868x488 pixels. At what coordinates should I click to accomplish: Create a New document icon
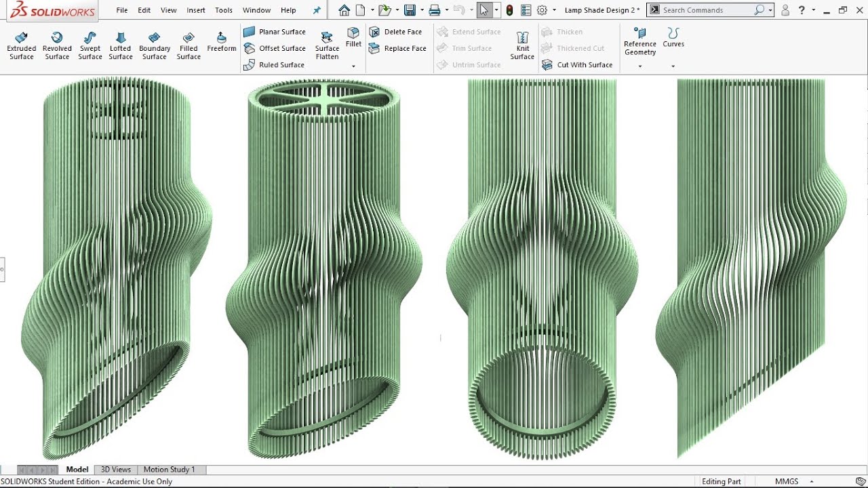tap(361, 10)
